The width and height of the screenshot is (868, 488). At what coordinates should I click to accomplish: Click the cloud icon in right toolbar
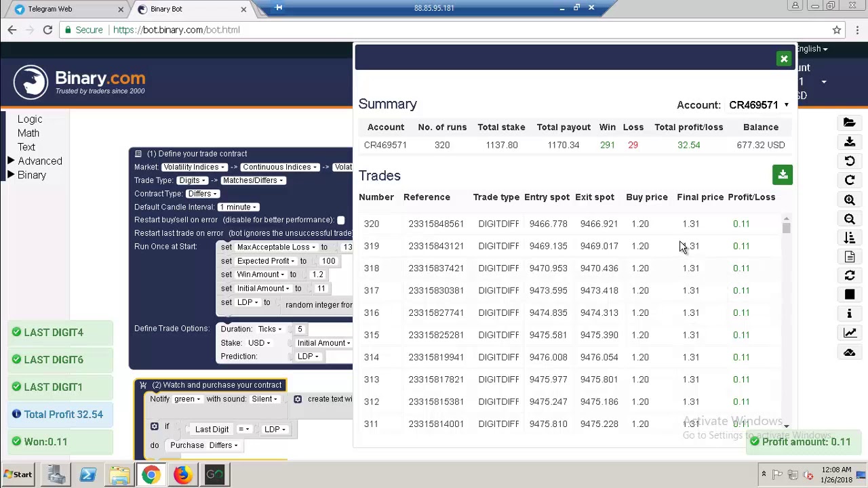(x=849, y=352)
